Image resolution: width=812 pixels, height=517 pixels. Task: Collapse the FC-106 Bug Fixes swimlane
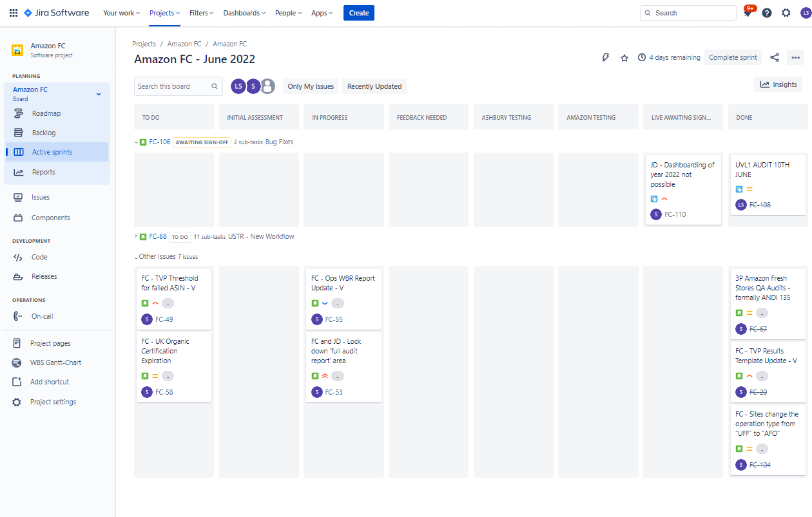[136, 142]
